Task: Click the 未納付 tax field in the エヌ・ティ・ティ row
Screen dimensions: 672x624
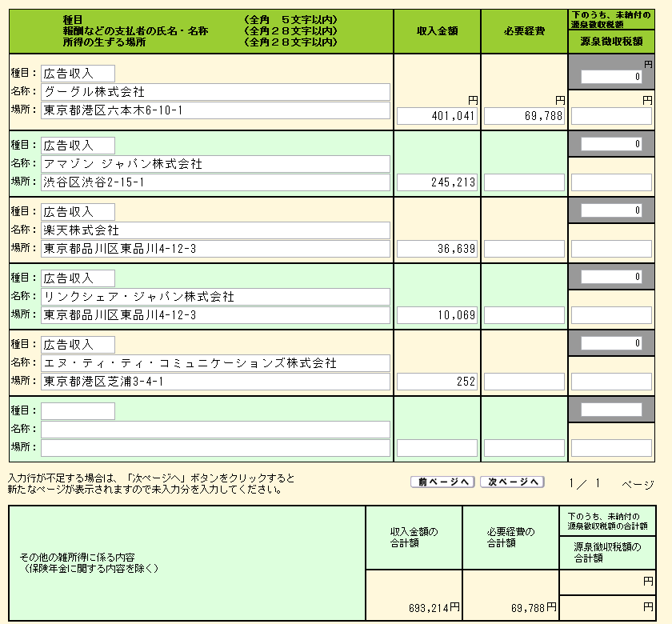Action: pyautogui.click(x=611, y=343)
